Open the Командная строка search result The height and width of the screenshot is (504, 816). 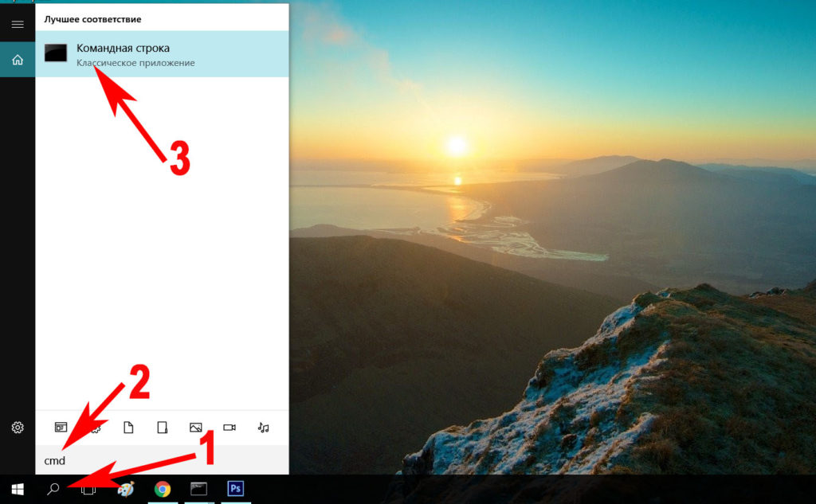pyautogui.click(x=159, y=53)
